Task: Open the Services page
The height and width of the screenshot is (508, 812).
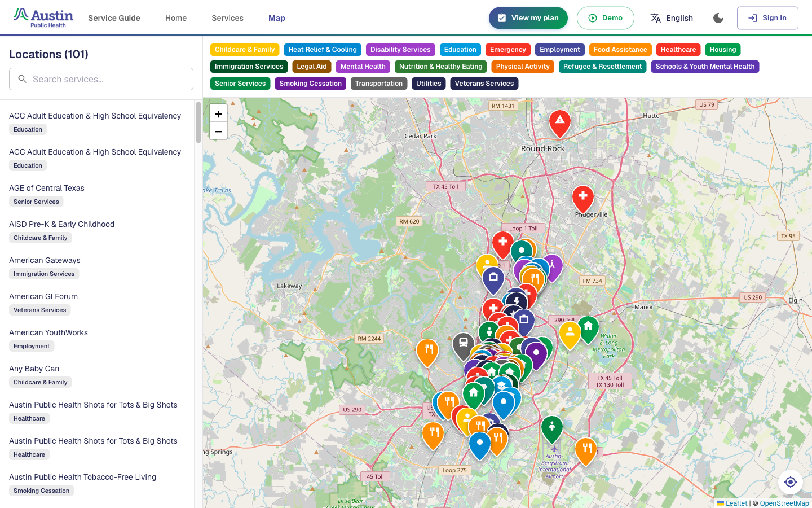Action: click(x=228, y=18)
